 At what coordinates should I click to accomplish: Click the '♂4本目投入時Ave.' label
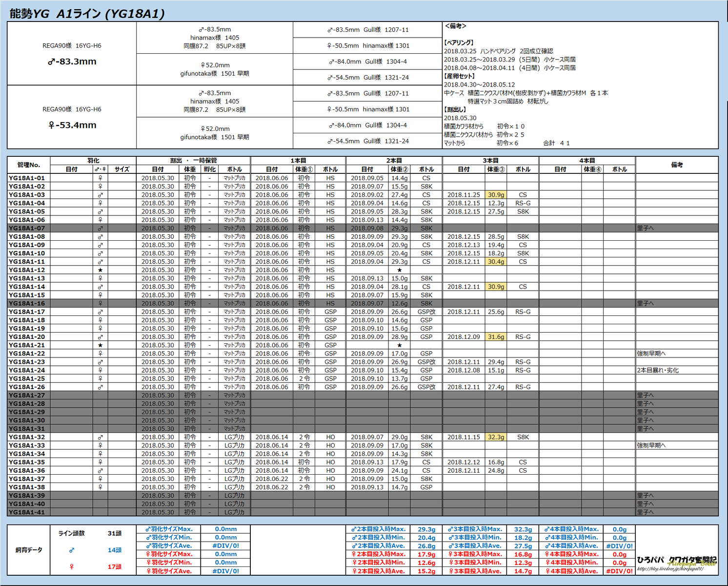point(571,546)
